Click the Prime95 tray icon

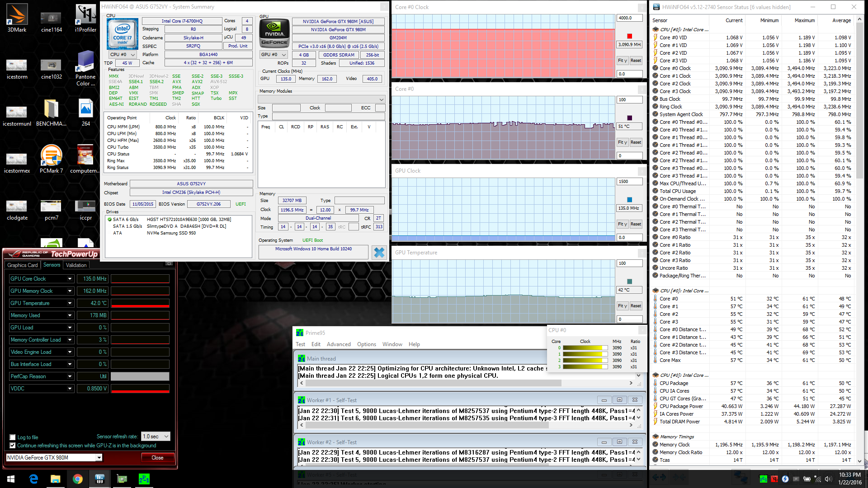763,479
